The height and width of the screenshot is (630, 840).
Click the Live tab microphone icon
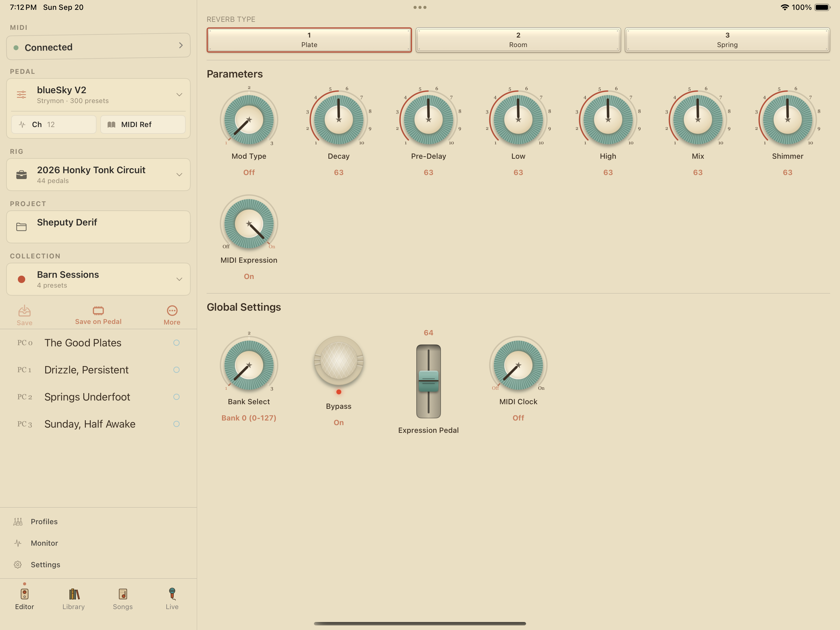(172, 593)
